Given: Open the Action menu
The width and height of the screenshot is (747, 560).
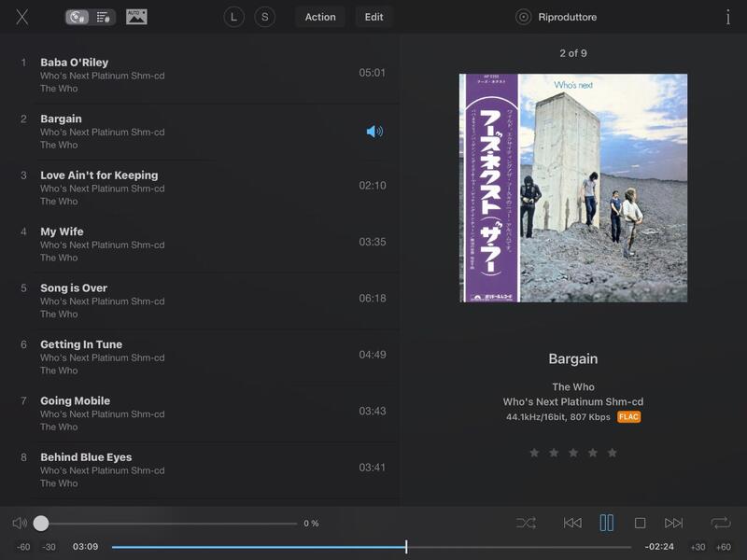Looking at the screenshot, I should coord(320,17).
